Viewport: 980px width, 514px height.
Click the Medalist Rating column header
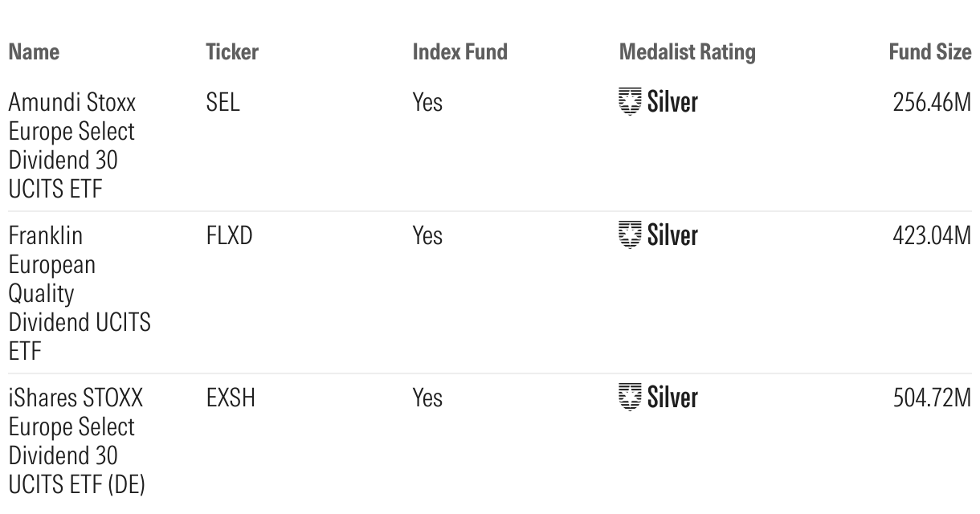[x=687, y=52]
